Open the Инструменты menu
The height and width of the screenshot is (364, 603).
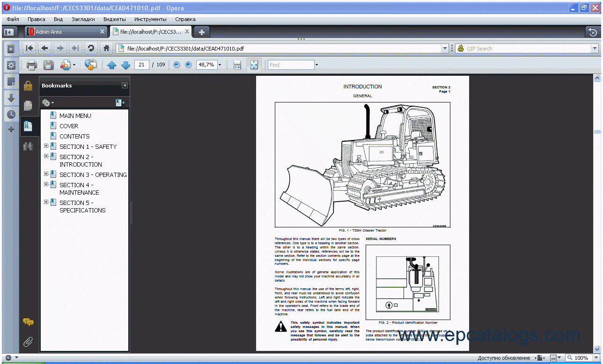click(150, 19)
